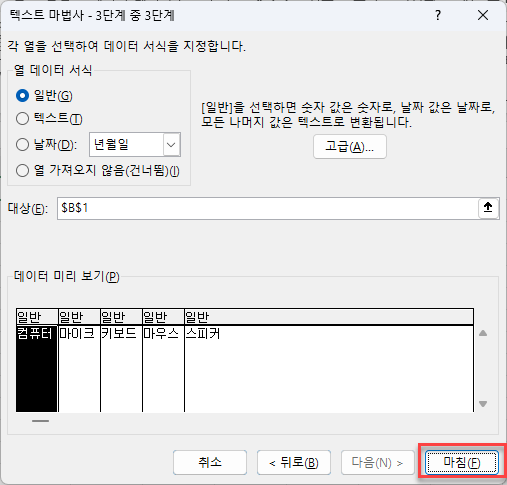Close the 텍스트 마법사 dialog
507x485 pixels.
483,15
